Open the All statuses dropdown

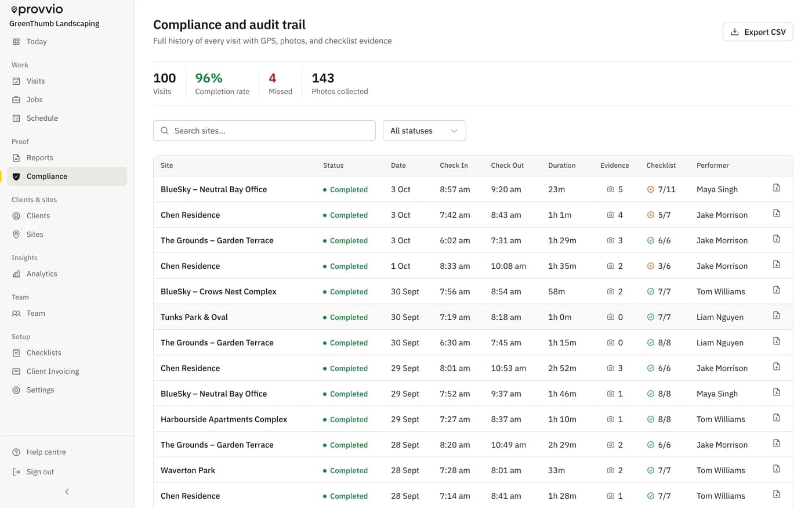point(425,131)
